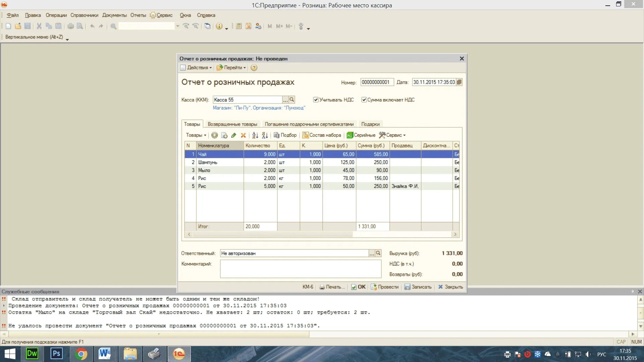Screen dimensions: 644x362
Task: Open Google Chrome from taskbar
Action: point(81,354)
